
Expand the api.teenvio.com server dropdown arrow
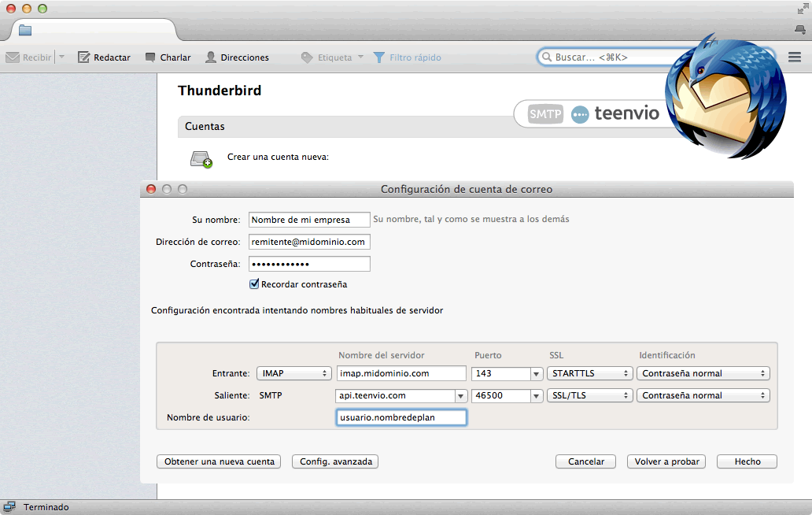click(460, 396)
